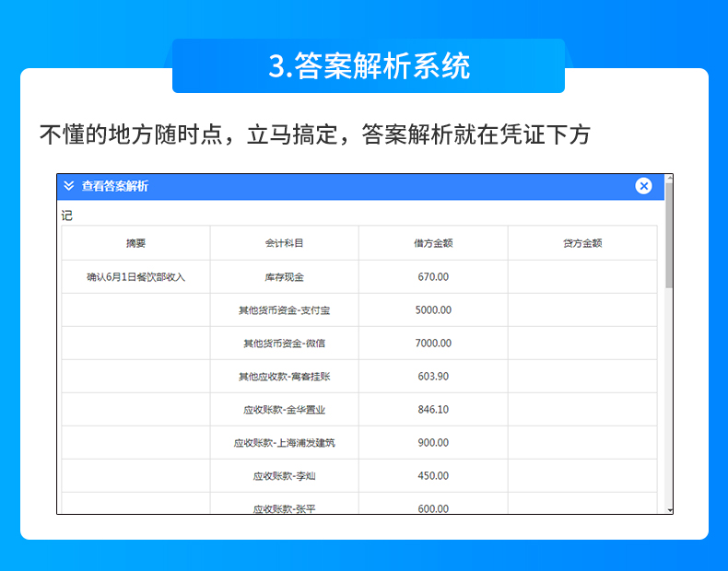This screenshot has width=728, height=571.
Task: Close the answer analysis panel with the X icon
Action: pos(643,186)
